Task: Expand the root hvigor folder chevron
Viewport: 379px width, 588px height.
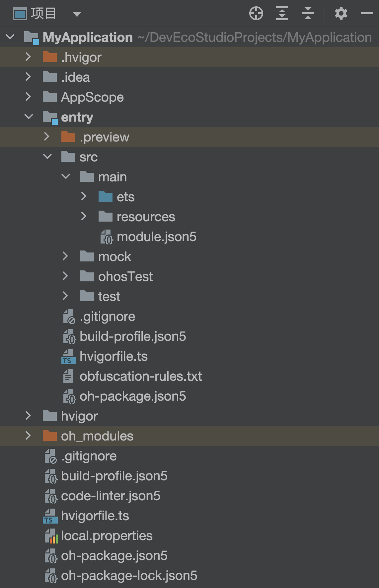Action: [x=28, y=416]
